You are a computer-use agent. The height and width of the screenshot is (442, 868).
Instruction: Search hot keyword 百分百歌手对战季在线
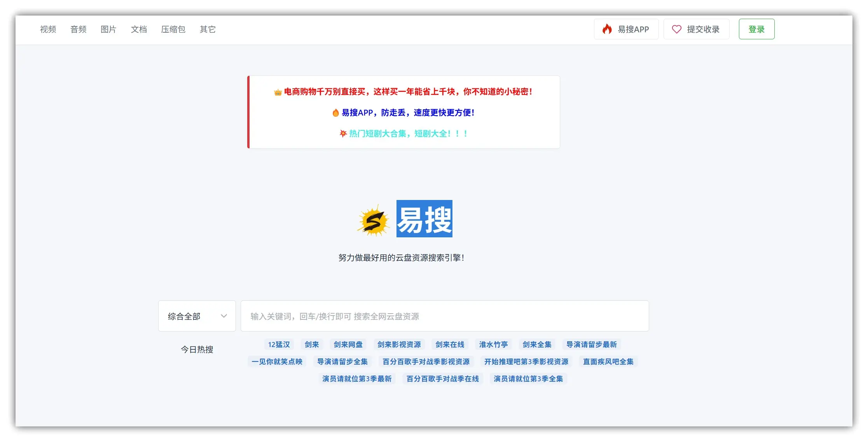pos(443,379)
